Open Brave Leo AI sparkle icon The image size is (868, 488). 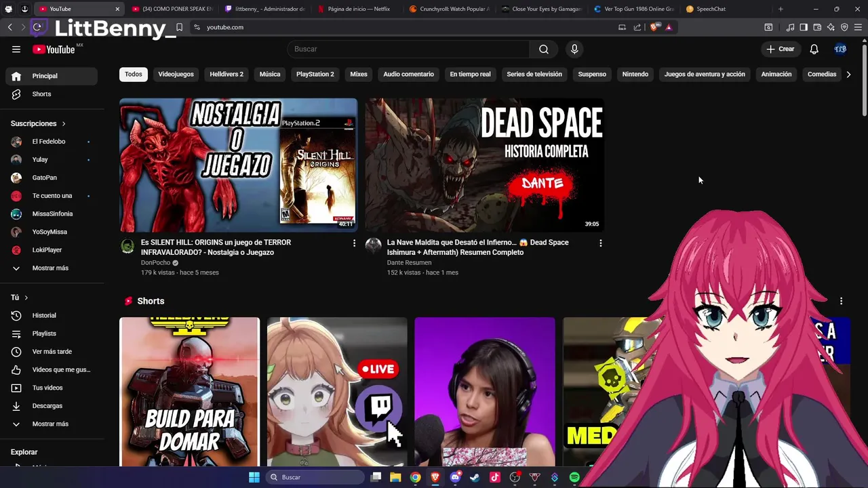click(x=831, y=27)
